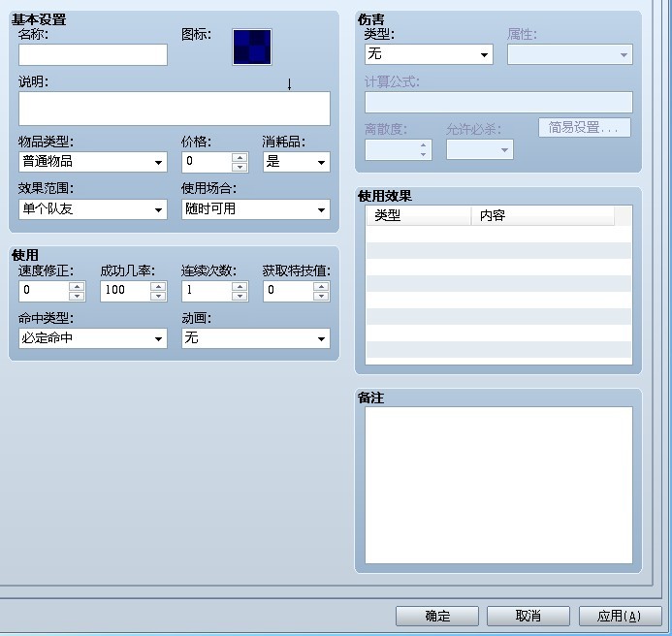Click the 离散度 spinner field
Image resolution: width=672 pixels, height=636 pixels.
(399, 149)
